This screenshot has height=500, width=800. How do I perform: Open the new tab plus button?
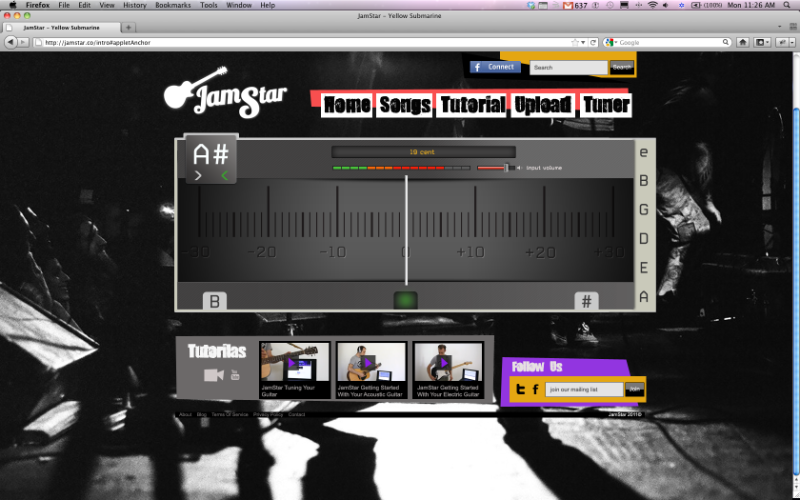click(x=128, y=27)
